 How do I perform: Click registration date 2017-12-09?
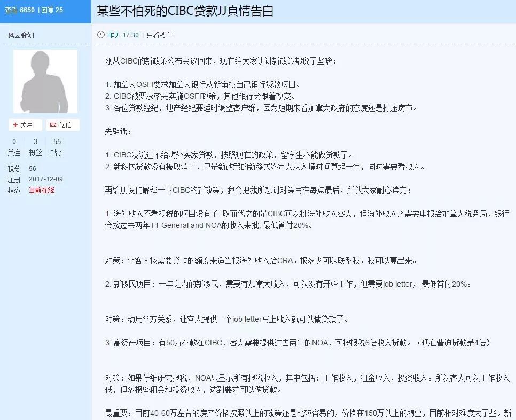click(x=46, y=179)
